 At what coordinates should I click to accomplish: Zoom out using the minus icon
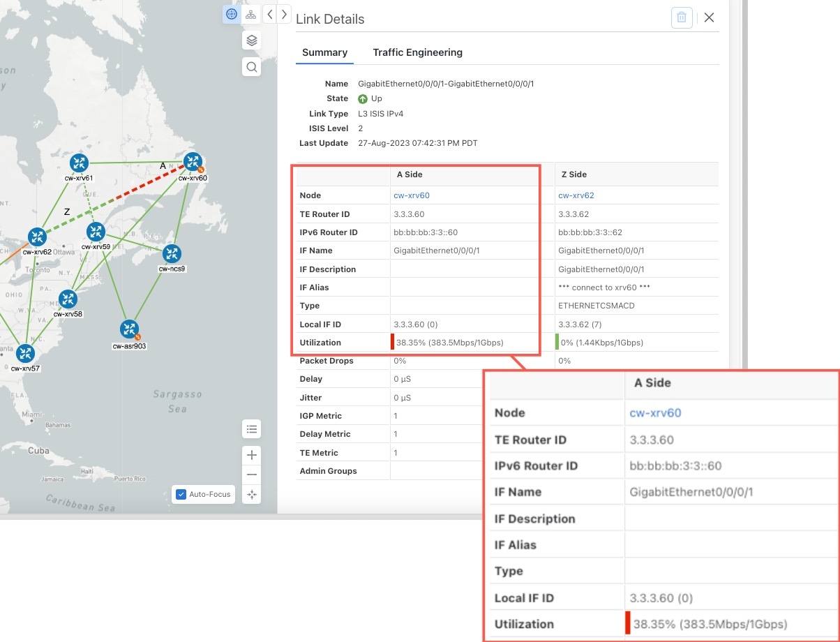[x=251, y=475]
